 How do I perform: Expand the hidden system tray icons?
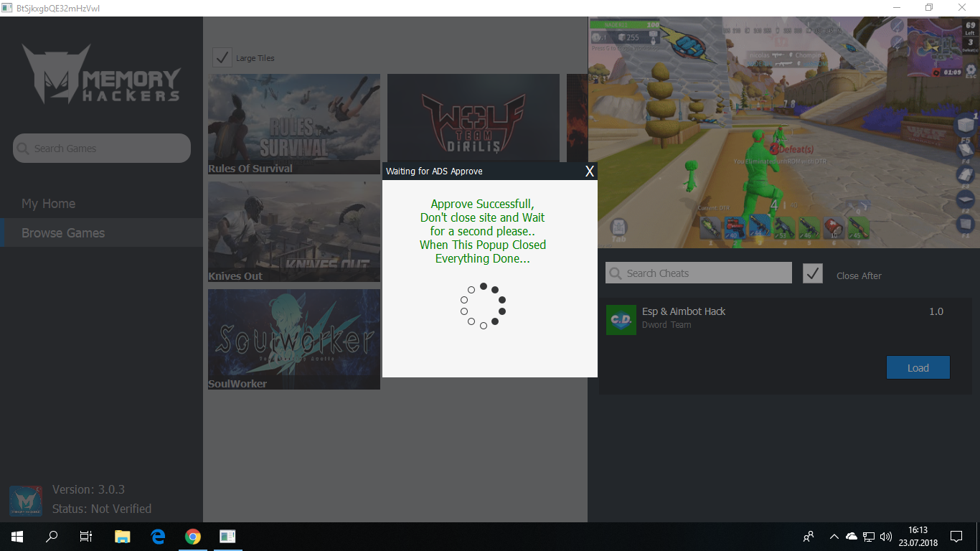[834, 536]
